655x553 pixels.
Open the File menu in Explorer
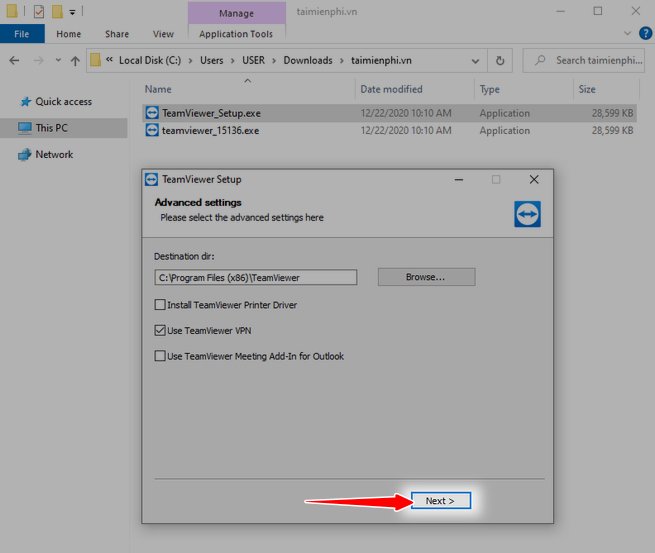(x=22, y=34)
